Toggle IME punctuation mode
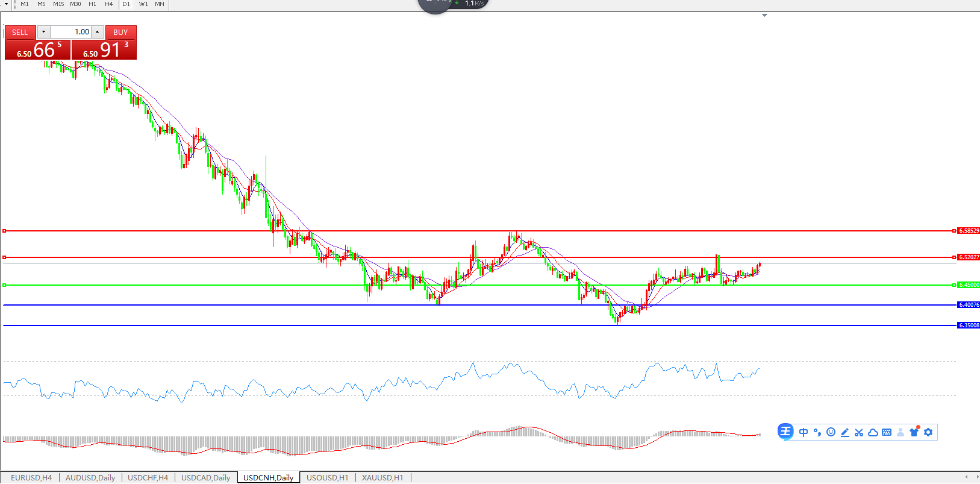 (817, 432)
